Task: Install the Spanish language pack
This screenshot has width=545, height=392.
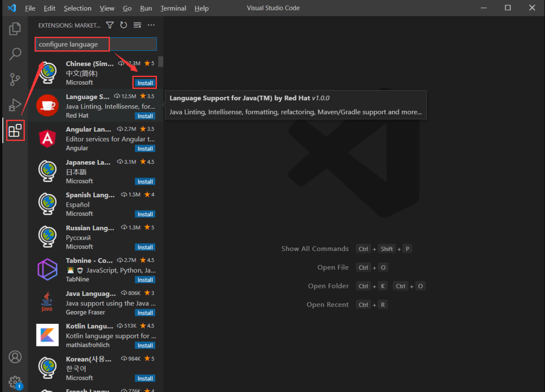Action: click(145, 214)
